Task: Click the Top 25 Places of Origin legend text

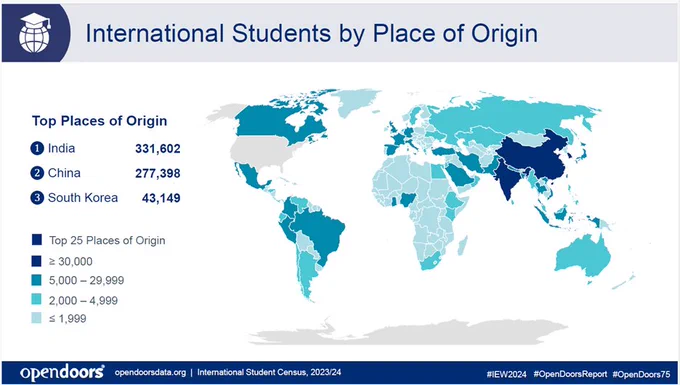Action: tap(107, 240)
